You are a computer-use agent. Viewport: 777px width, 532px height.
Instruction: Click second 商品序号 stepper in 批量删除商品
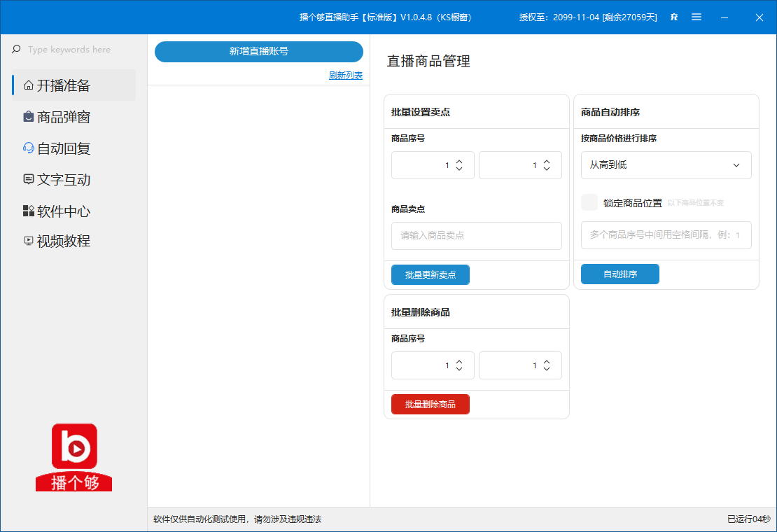click(520, 365)
